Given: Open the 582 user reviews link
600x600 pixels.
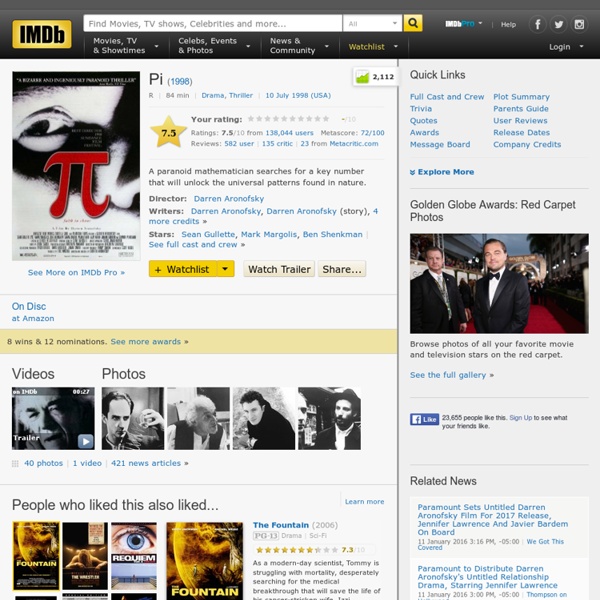Looking at the screenshot, I should tap(239, 143).
